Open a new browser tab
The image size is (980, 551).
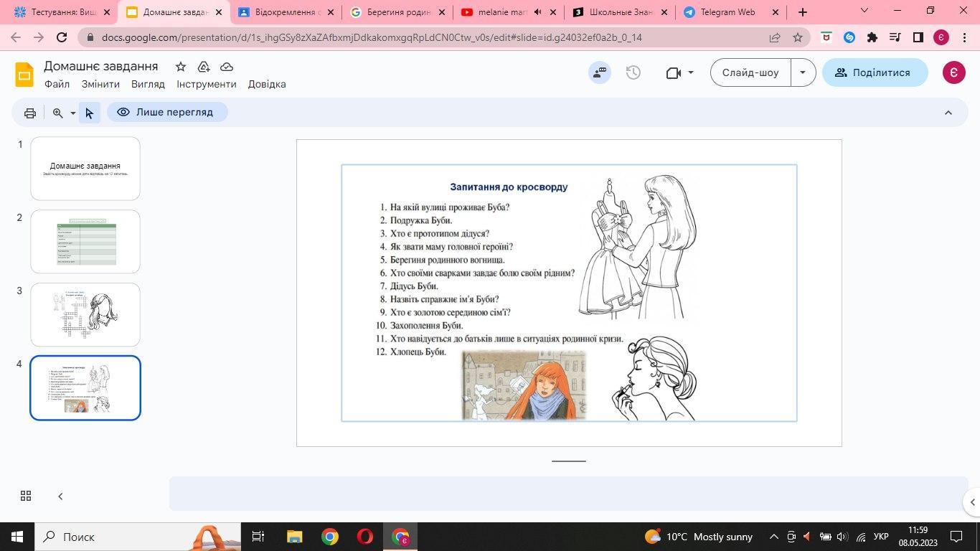803,12
